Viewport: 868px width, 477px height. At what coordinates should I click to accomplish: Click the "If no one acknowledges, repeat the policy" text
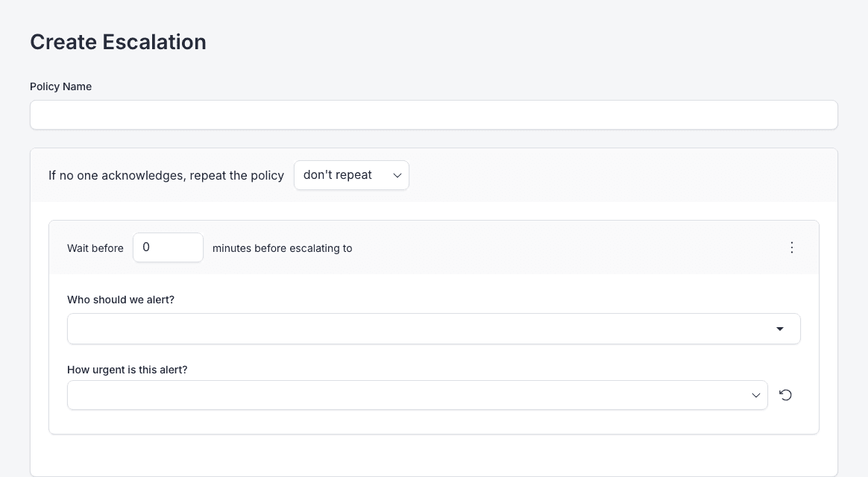click(166, 175)
